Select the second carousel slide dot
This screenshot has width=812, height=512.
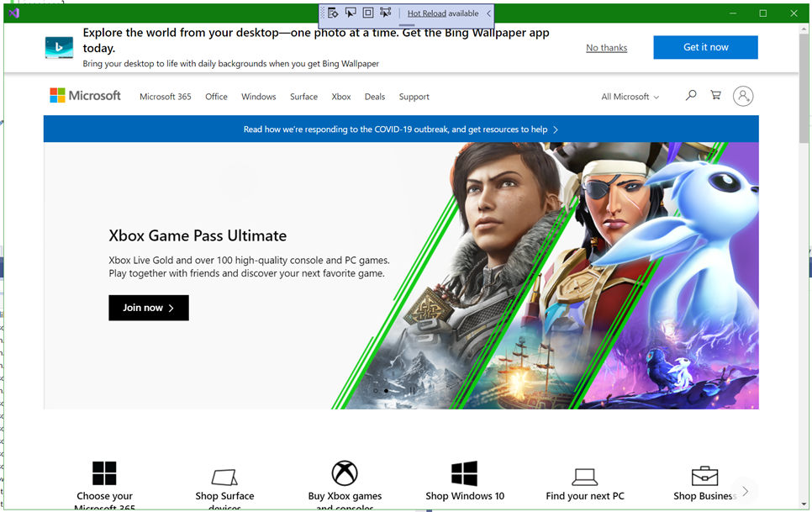(x=387, y=391)
